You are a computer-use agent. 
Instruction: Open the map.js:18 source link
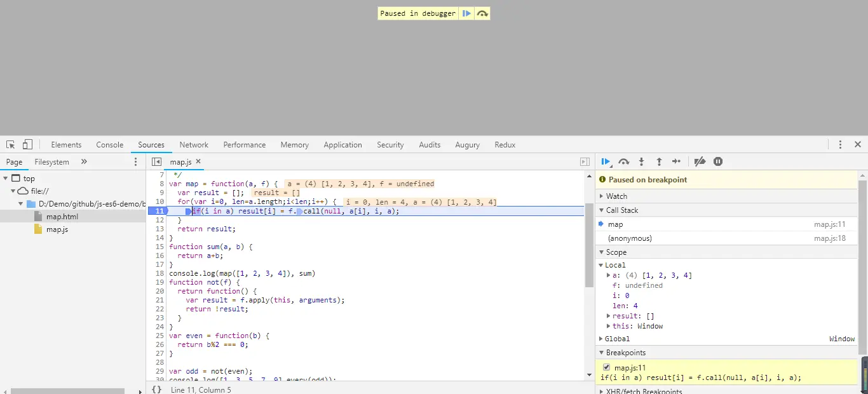[830, 238]
